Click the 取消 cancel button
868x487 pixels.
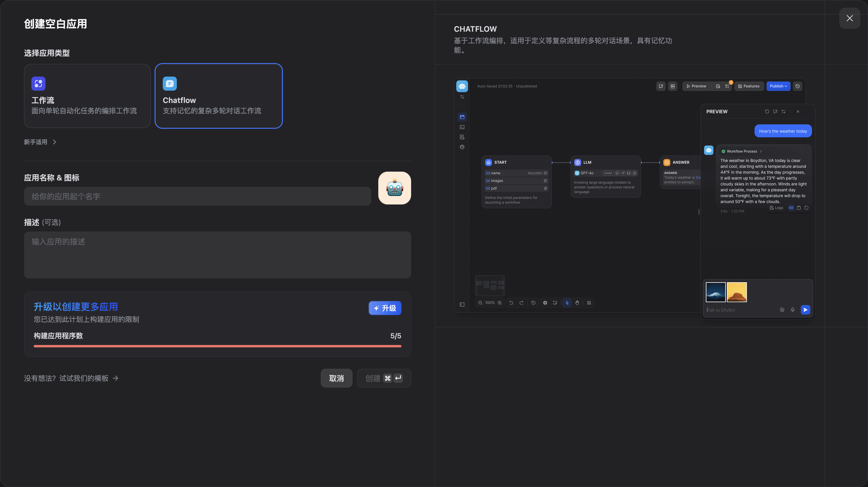pyautogui.click(x=336, y=378)
